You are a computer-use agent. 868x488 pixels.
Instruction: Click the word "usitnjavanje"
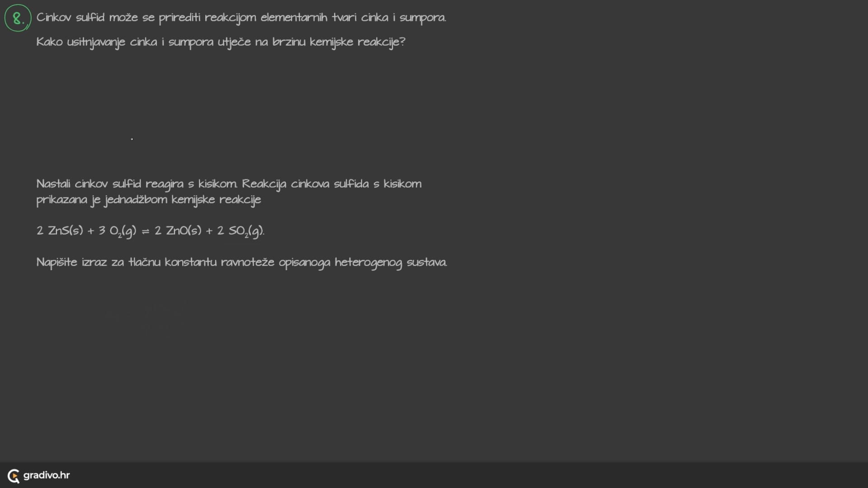pos(96,42)
